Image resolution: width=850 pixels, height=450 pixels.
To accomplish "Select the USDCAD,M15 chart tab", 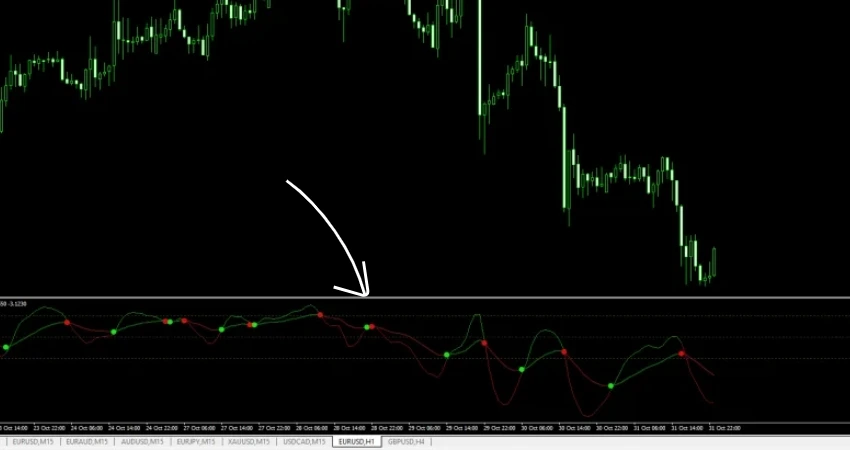I will point(304,442).
